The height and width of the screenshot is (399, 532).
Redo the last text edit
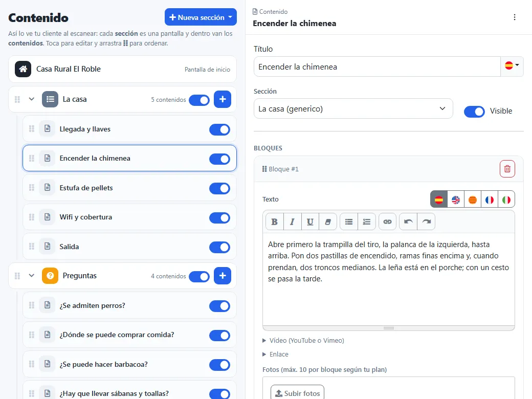[426, 222]
